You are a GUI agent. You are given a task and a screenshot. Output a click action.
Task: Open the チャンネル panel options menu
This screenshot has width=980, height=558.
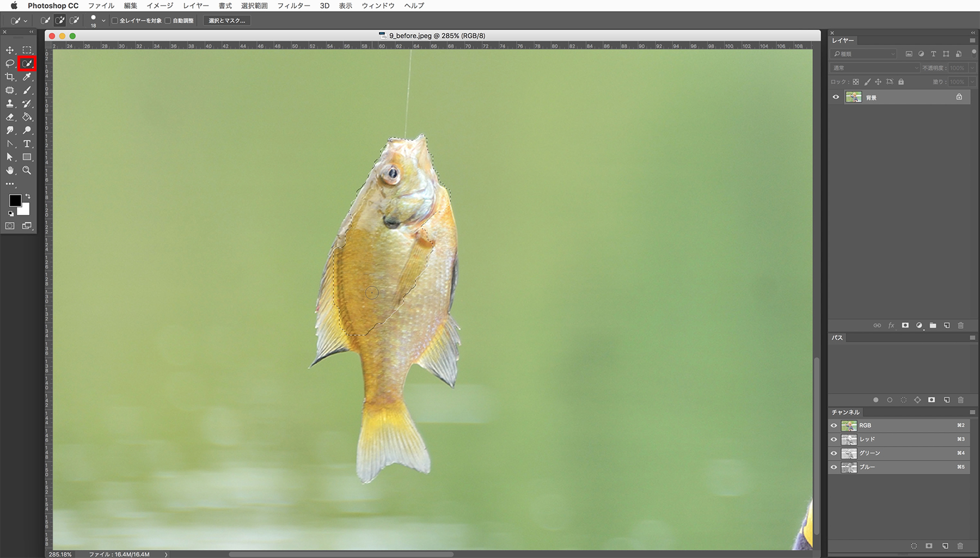pos(972,413)
